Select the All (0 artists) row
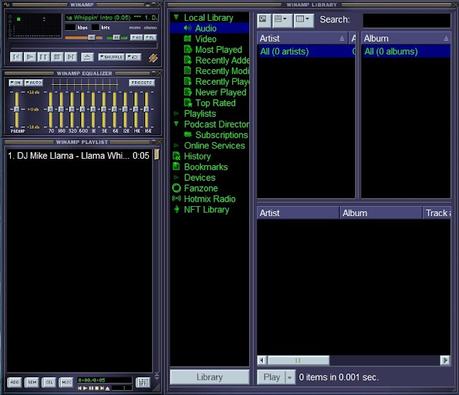Screen dimensions: 459x395 306,52
